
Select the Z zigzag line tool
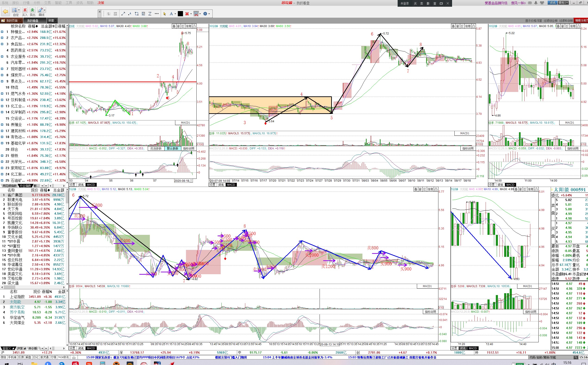tap(150, 14)
